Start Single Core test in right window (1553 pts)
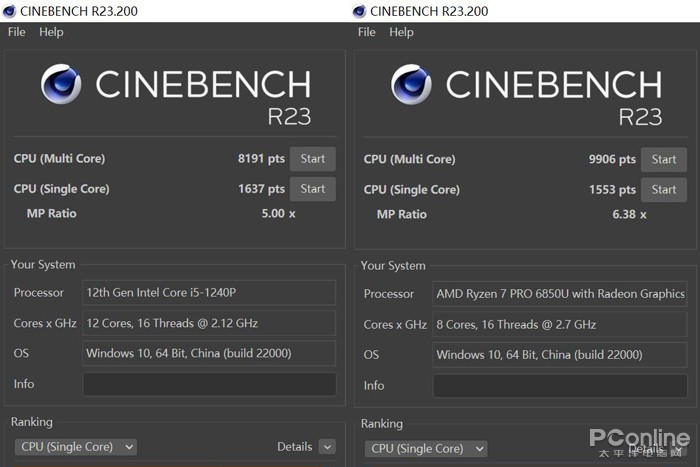The image size is (700, 467). (663, 190)
